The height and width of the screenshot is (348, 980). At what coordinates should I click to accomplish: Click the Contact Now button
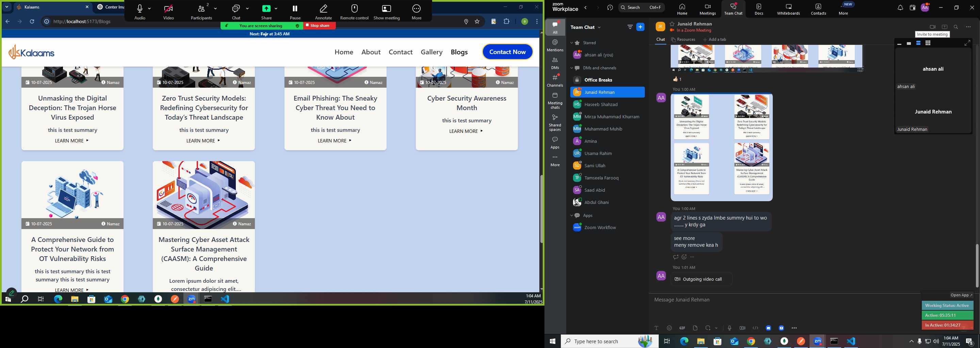pyautogui.click(x=507, y=52)
